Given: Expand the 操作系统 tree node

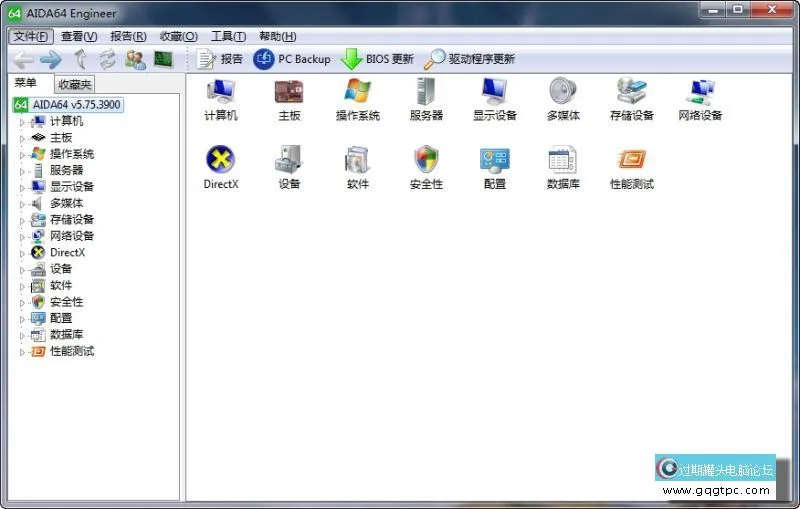Looking at the screenshot, I should (x=22, y=155).
